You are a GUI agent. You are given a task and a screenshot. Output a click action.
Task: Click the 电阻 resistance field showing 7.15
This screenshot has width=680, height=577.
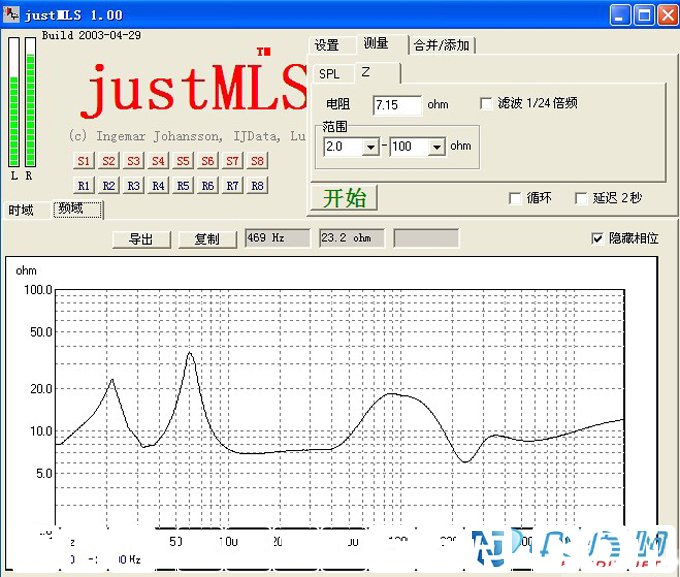tap(397, 105)
